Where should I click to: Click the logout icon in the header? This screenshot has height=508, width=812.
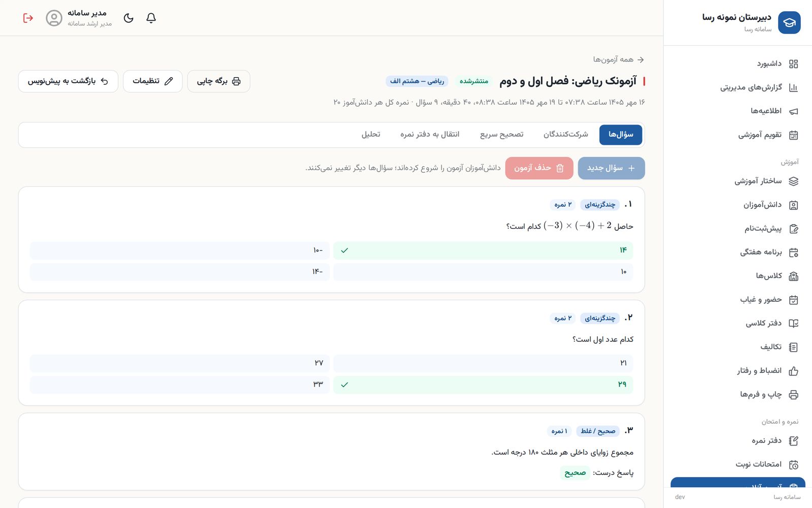(x=28, y=18)
